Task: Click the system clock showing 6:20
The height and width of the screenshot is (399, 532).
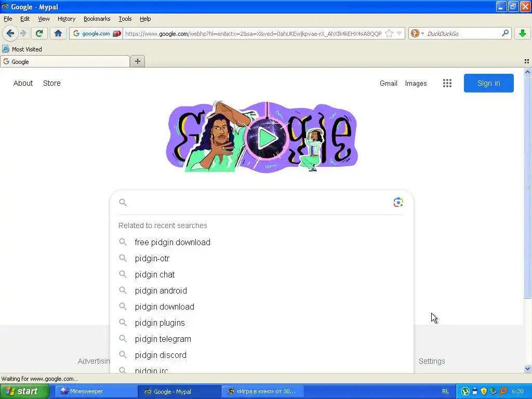Action: [x=517, y=391]
